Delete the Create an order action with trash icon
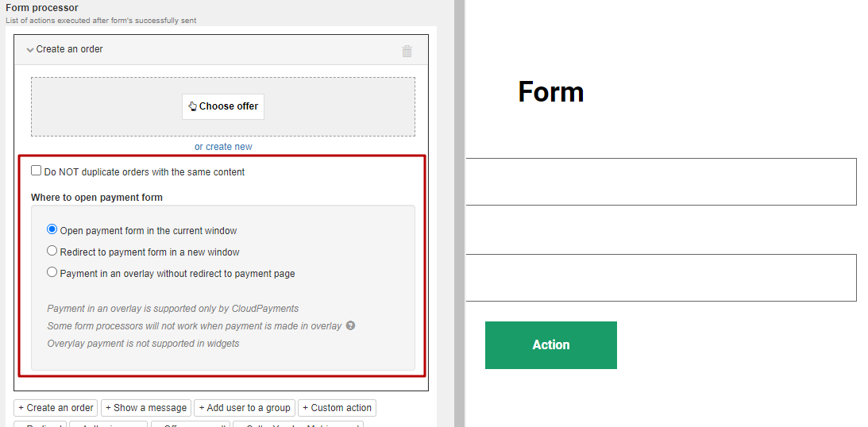Viewport: 868px width, 427px height. pos(407,51)
